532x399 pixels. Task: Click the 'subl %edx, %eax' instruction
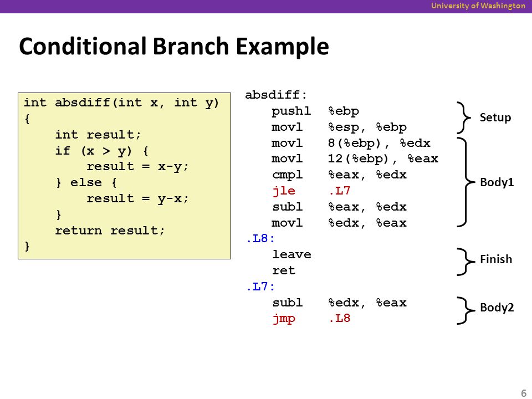point(339,303)
